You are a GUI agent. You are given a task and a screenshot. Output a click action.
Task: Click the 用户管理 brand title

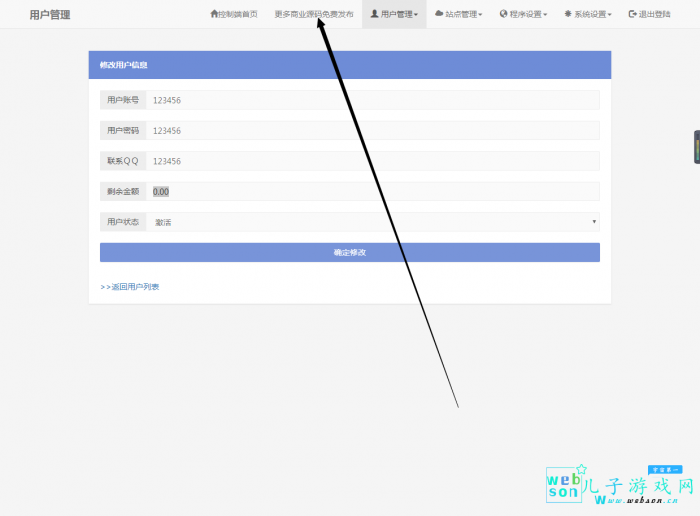point(50,15)
